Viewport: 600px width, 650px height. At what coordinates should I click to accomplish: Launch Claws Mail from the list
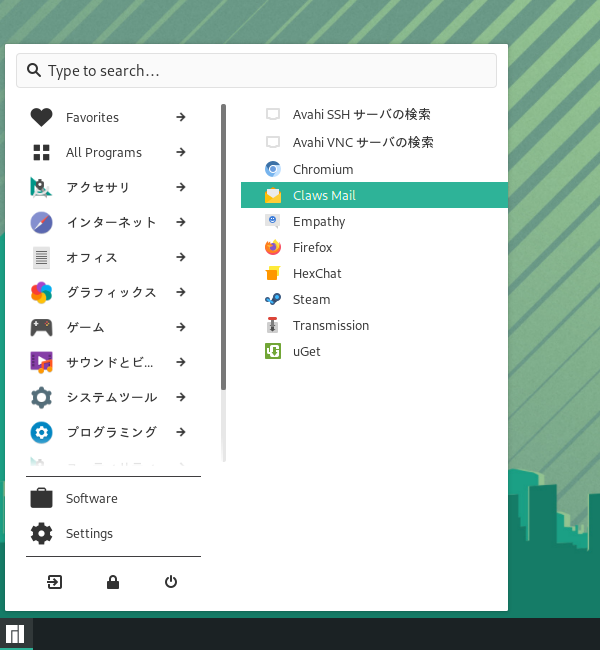[x=374, y=195]
